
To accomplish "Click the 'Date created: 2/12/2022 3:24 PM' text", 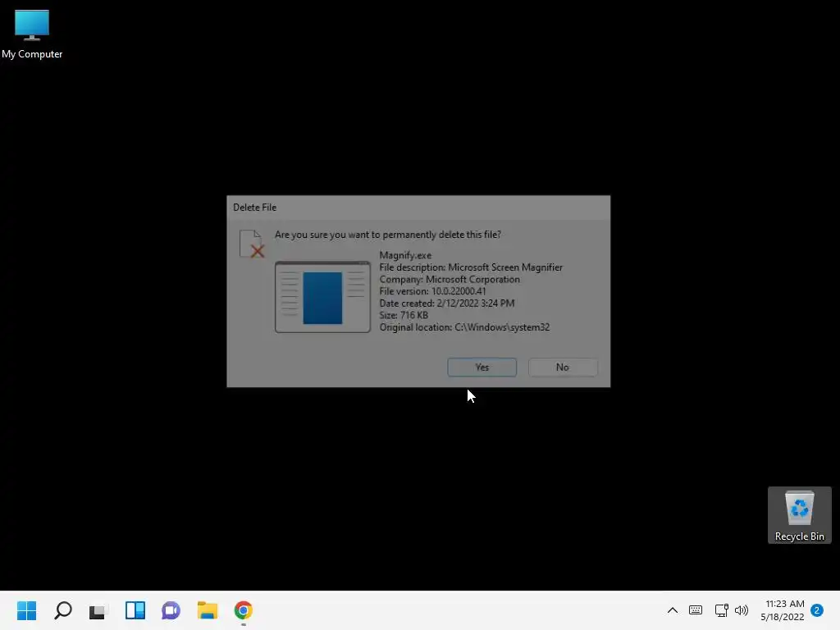I will click(x=447, y=304).
